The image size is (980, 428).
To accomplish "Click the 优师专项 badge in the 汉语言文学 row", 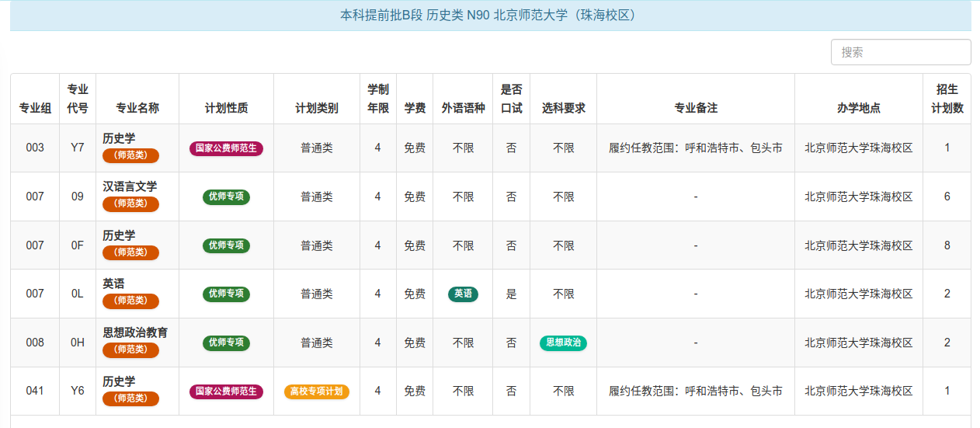I will click(x=226, y=197).
